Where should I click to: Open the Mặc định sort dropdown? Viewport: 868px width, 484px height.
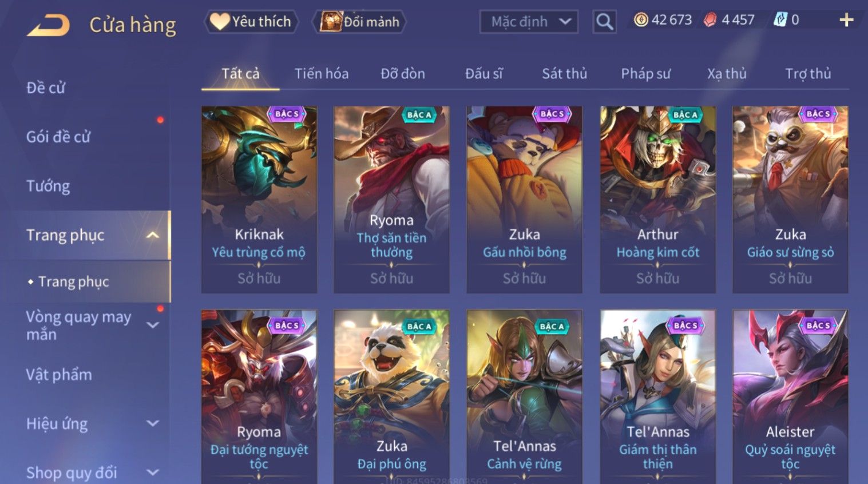point(529,22)
